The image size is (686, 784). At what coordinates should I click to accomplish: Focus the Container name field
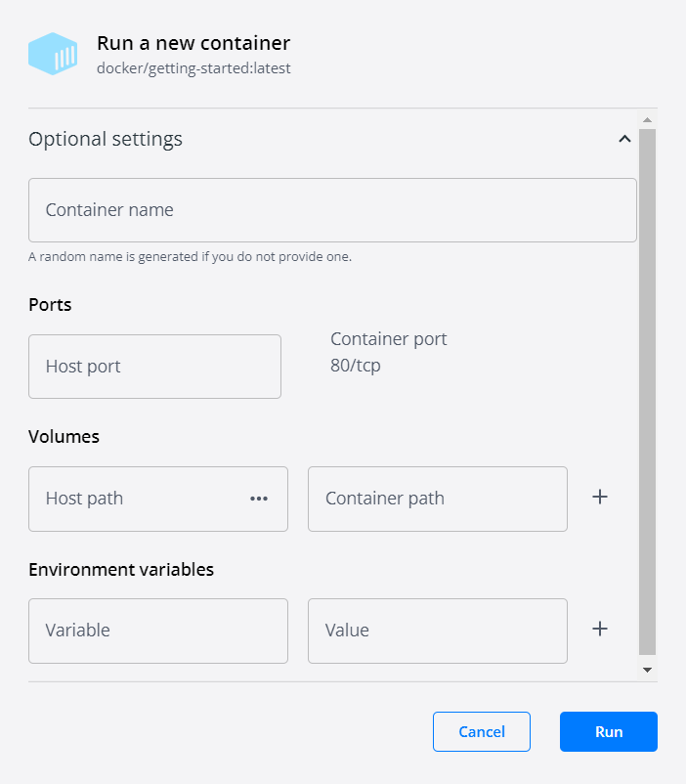[332, 210]
